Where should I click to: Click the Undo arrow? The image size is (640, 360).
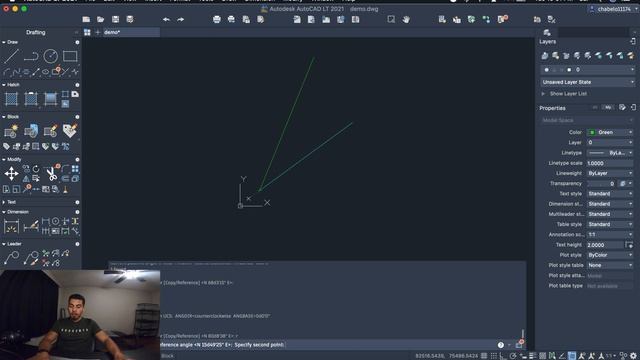click(x=166, y=19)
